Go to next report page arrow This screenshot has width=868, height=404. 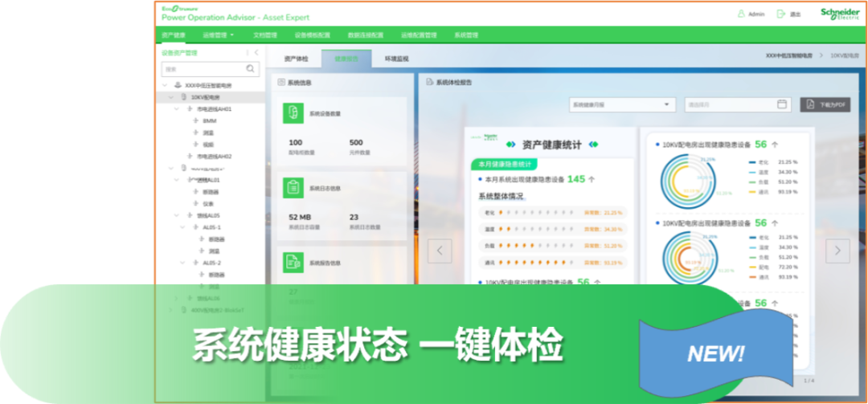coord(837,251)
